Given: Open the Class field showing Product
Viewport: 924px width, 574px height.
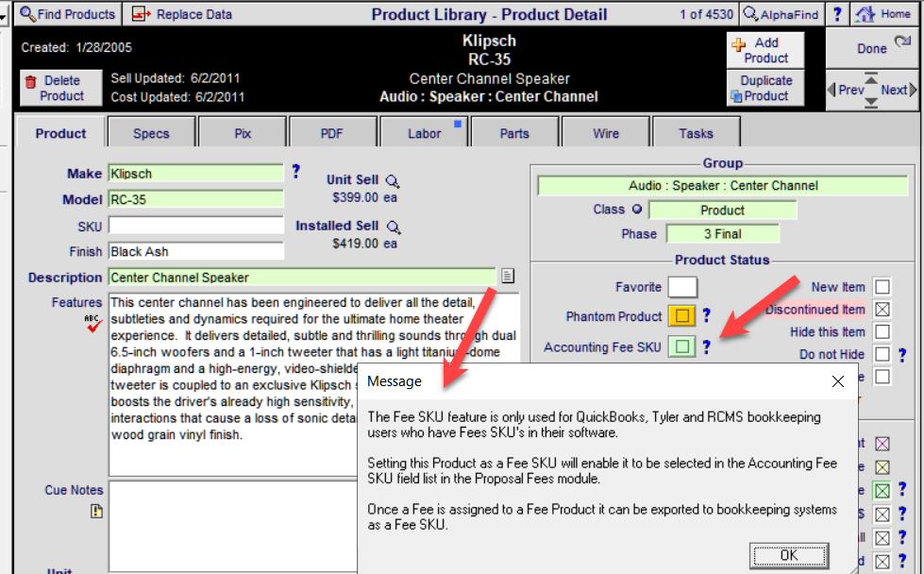Looking at the screenshot, I should pyautogui.click(x=722, y=210).
